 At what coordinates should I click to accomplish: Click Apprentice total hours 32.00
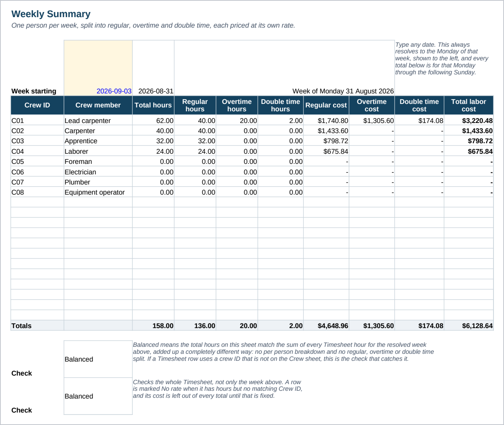coord(153,141)
